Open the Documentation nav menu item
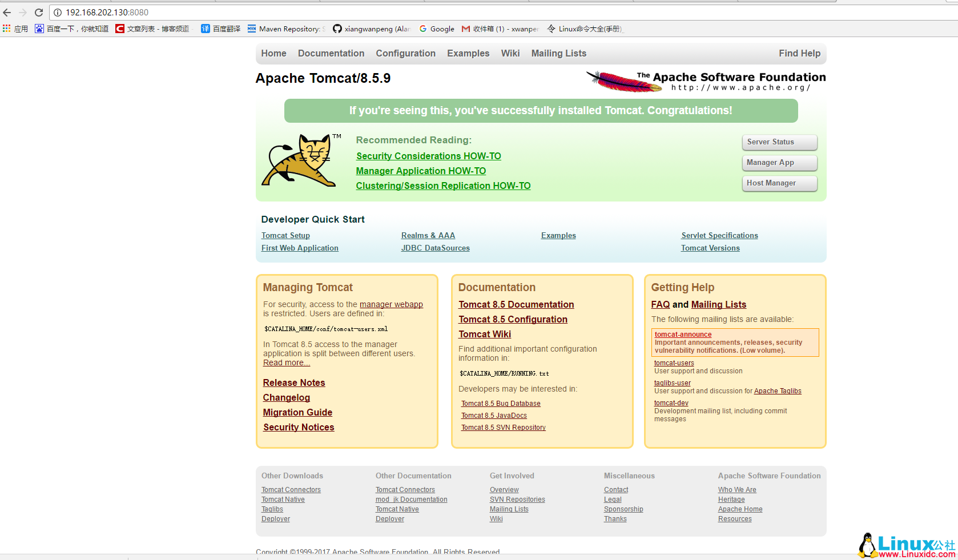This screenshot has width=958, height=560. 331,53
